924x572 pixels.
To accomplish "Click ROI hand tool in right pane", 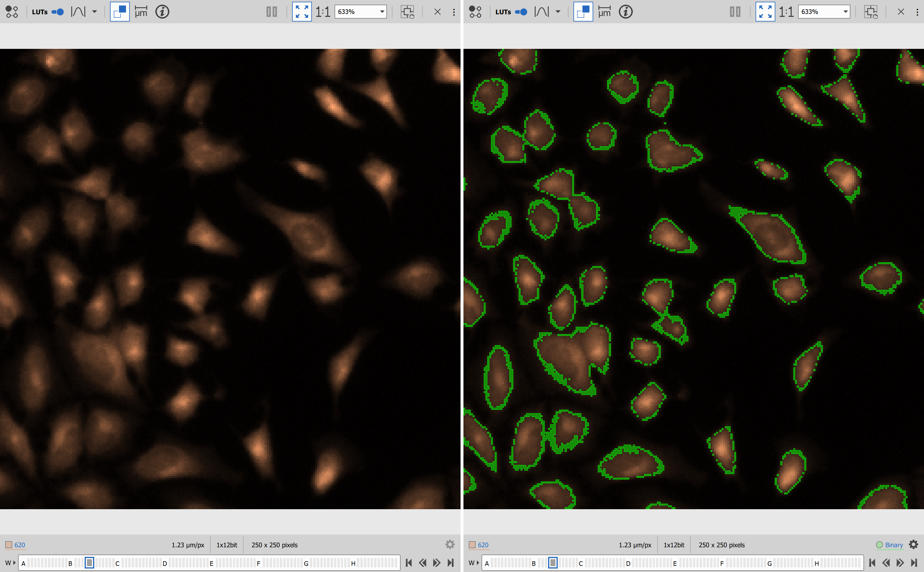I will [x=871, y=12].
